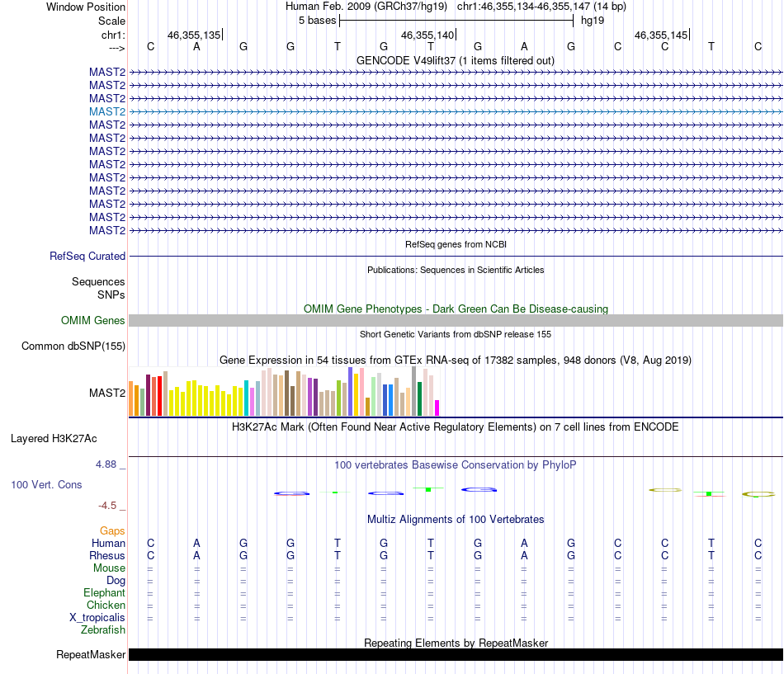
Task: Select the Human alignment row label
Action: click(x=108, y=543)
